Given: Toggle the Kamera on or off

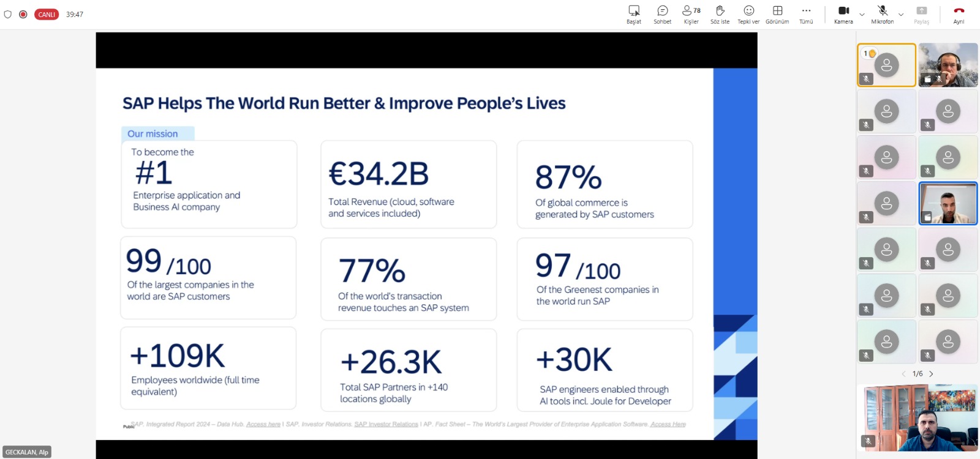Looking at the screenshot, I should [843, 15].
